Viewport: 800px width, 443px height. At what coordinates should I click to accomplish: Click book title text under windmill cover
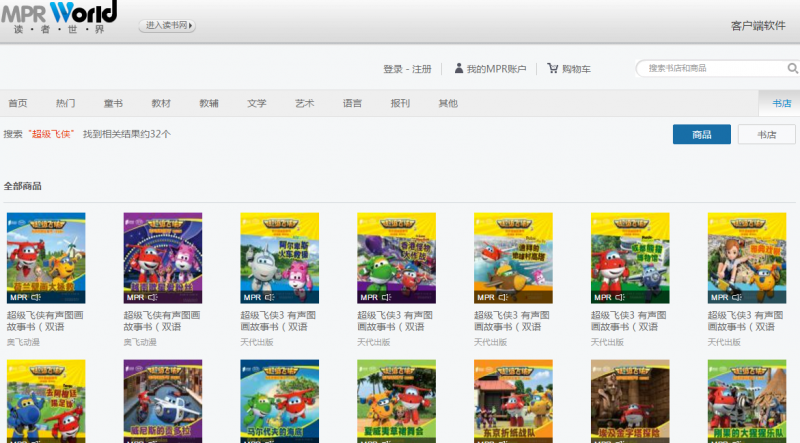click(x=45, y=321)
